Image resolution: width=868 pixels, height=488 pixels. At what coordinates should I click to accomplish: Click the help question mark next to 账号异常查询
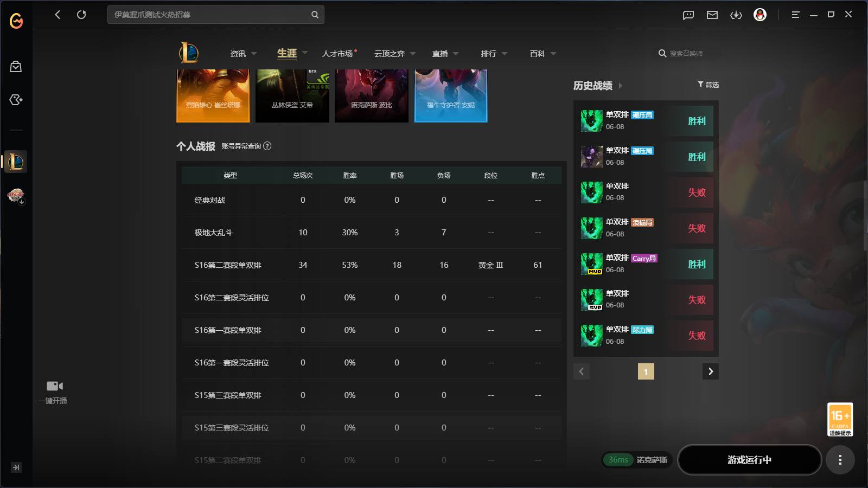click(x=267, y=146)
